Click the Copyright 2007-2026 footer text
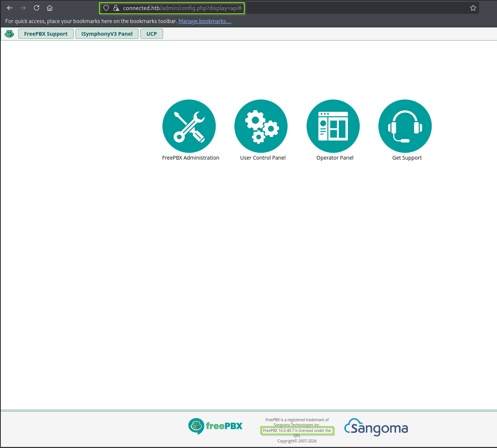Screen dimensions: 497x448 tap(297, 441)
